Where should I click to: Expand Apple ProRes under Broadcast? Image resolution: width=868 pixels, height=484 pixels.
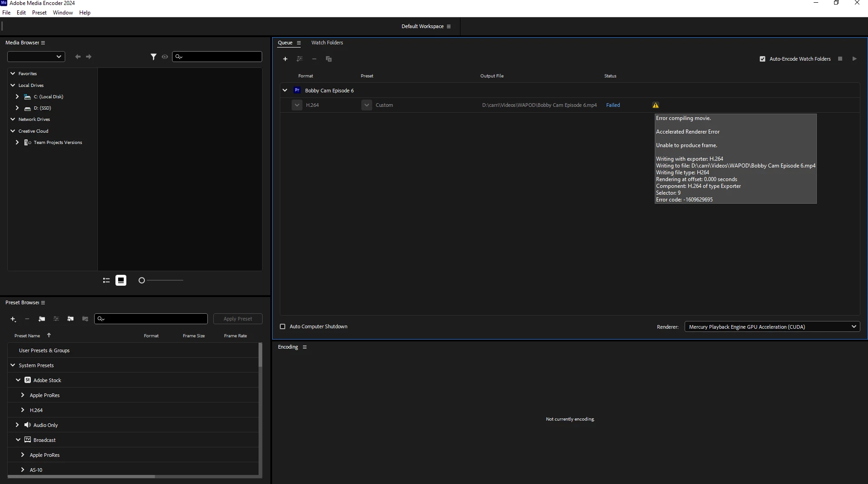click(23, 455)
